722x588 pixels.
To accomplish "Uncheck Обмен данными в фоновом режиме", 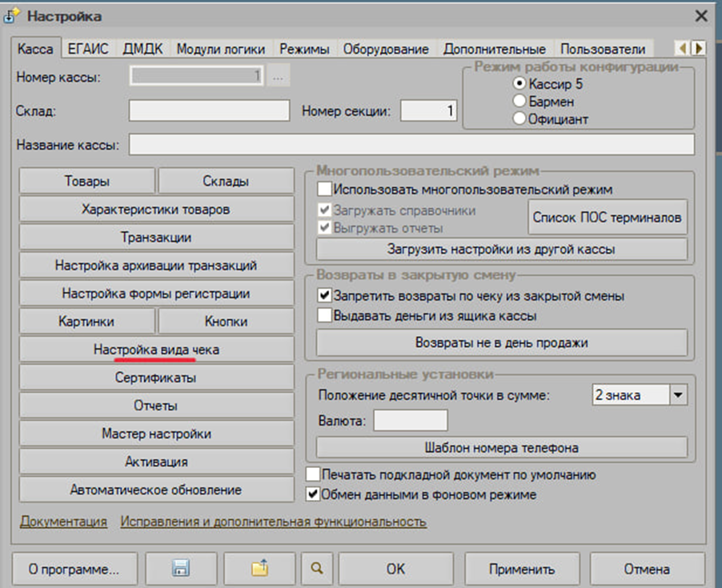I will pyautogui.click(x=314, y=494).
